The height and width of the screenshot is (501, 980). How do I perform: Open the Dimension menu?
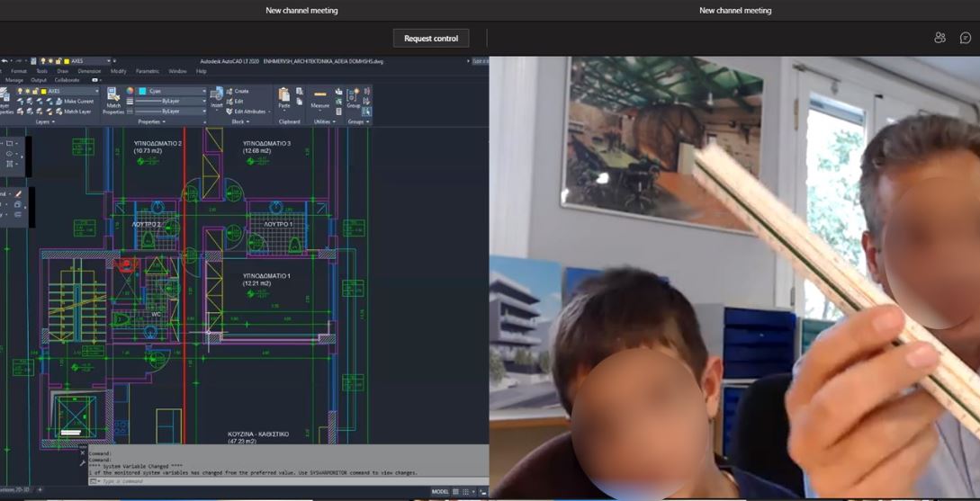(x=89, y=71)
